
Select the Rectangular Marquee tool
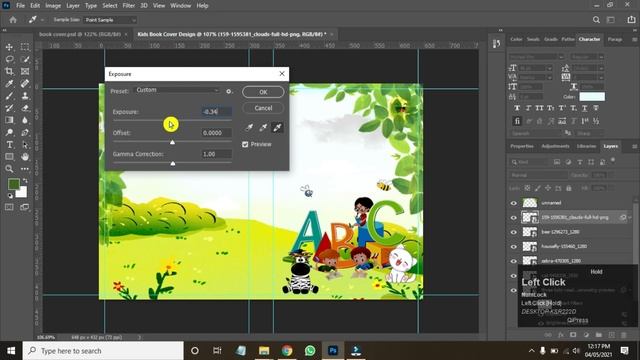(x=25, y=47)
